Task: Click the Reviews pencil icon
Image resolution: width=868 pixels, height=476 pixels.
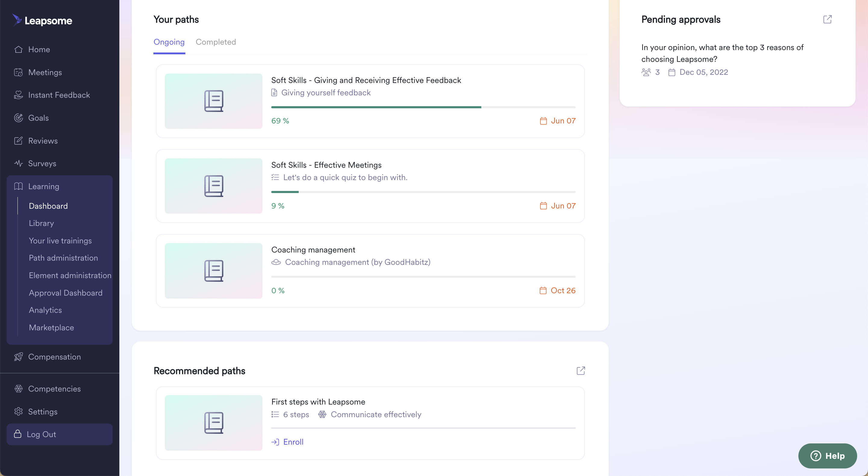Action: pos(18,141)
